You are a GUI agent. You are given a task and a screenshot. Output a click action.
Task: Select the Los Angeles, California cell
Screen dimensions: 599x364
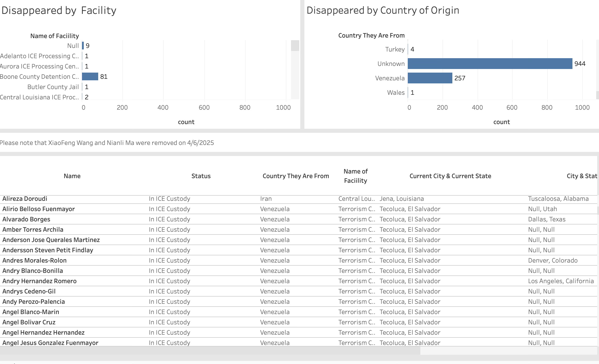coord(561,281)
